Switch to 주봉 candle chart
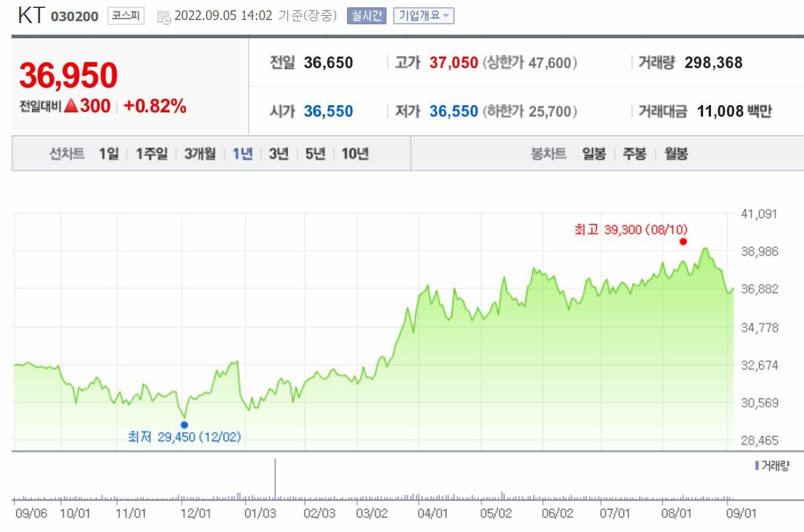The width and height of the screenshot is (804, 532). pyautogui.click(x=634, y=154)
